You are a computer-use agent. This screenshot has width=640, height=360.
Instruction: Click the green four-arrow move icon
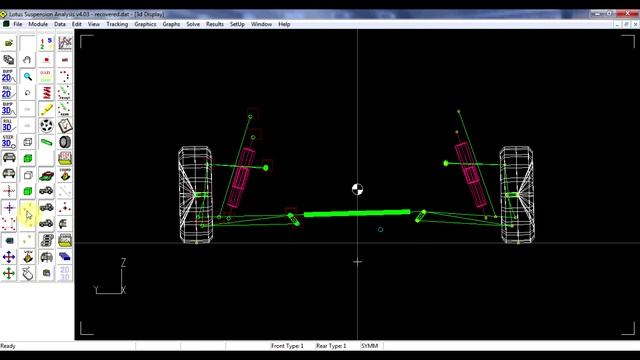tap(9, 273)
